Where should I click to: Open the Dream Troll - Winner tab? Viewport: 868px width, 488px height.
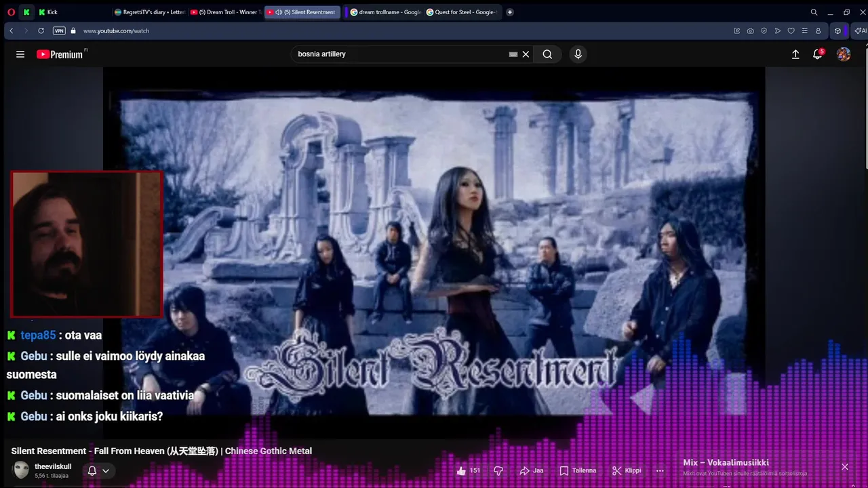click(x=225, y=12)
